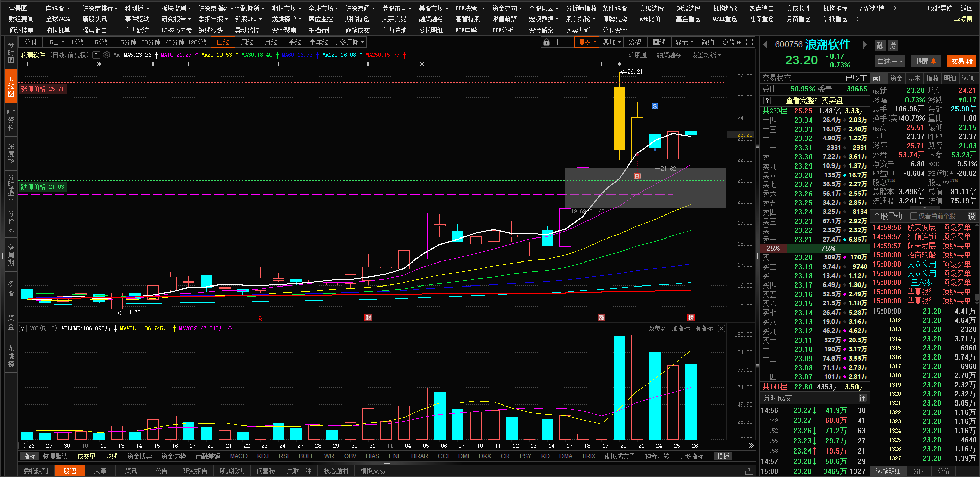This screenshot has height=477, width=980.
Task: Close the VOL indicator panel
Action: coord(721,328)
